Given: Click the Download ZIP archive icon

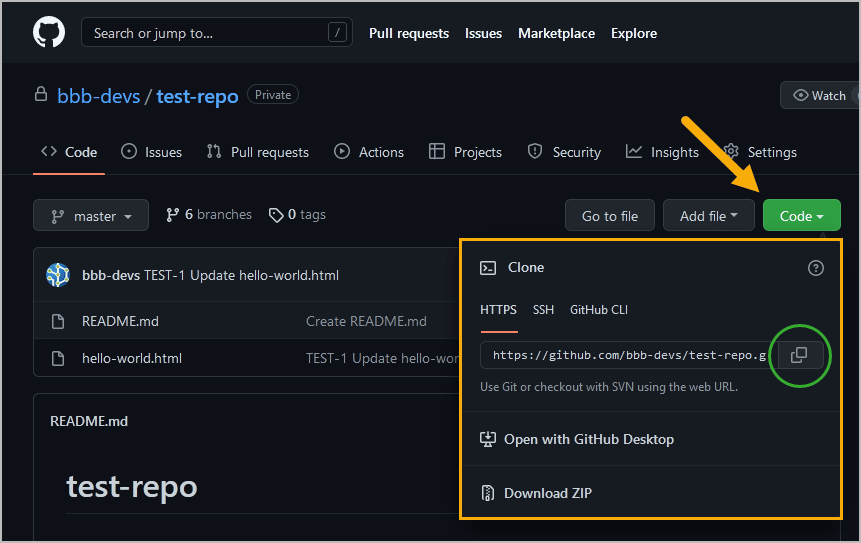Looking at the screenshot, I should point(487,493).
